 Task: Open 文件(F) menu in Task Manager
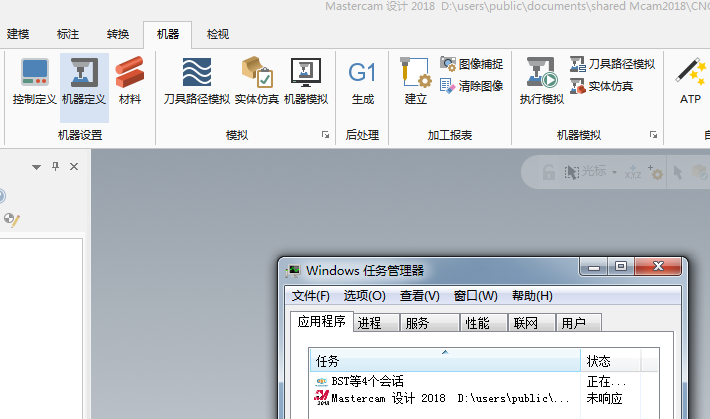pos(311,296)
